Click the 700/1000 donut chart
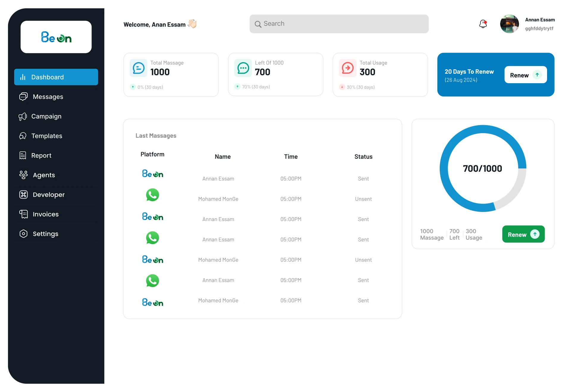This screenshot has height=392, width=578. coord(483,169)
